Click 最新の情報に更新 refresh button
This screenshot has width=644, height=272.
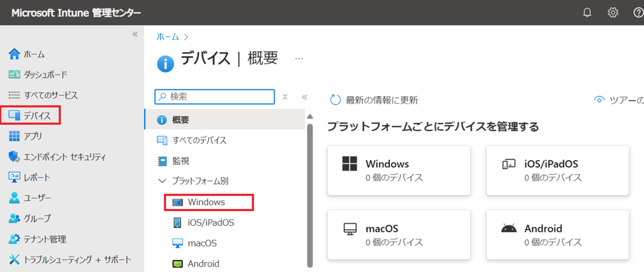pyautogui.click(x=374, y=99)
